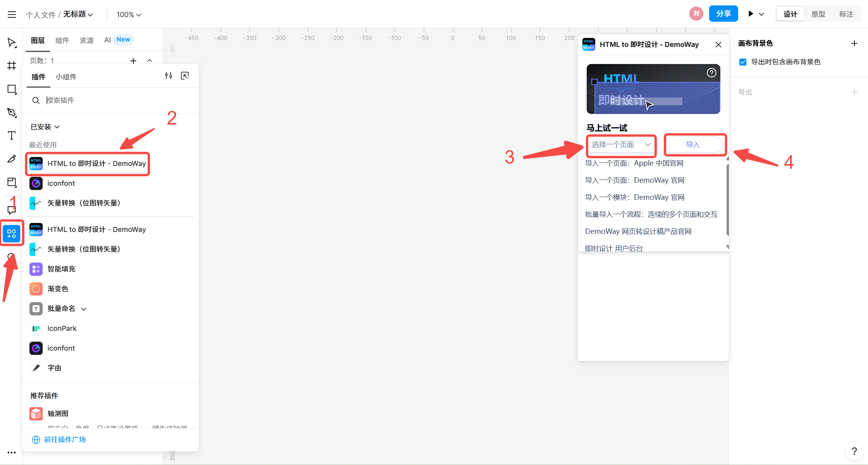This screenshot has height=465, width=868.
Task: Click 个人文件 breadcrumb
Action: click(41, 15)
